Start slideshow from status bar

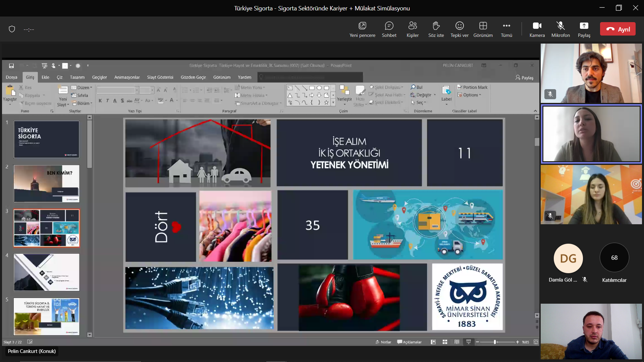469,342
